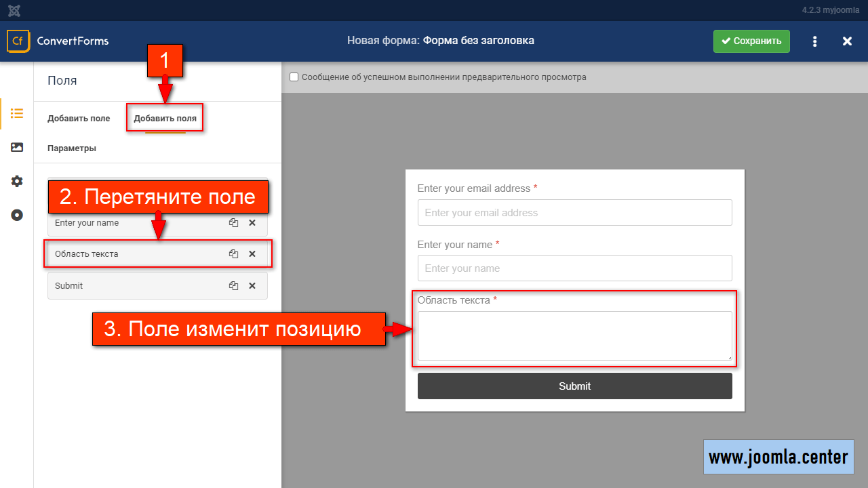Duplicate the 'Область текста' field
The image size is (868, 488).
click(x=233, y=254)
